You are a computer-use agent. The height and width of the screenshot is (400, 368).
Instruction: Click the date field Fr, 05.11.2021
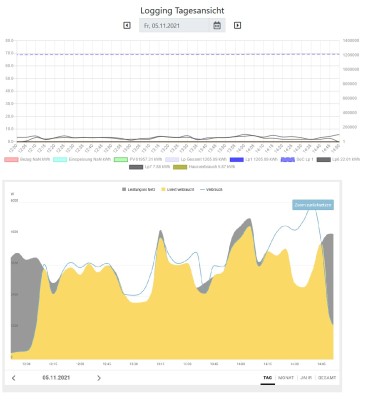(x=182, y=25)
